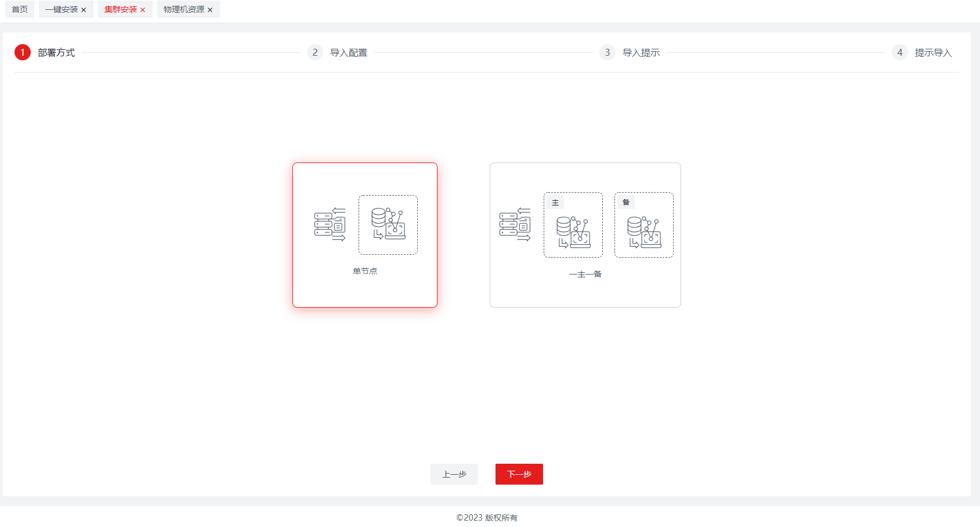Screen dimensions: 980x527
Task: Choose 一主一备 deployment mode label
Action: tap(585, 274)
